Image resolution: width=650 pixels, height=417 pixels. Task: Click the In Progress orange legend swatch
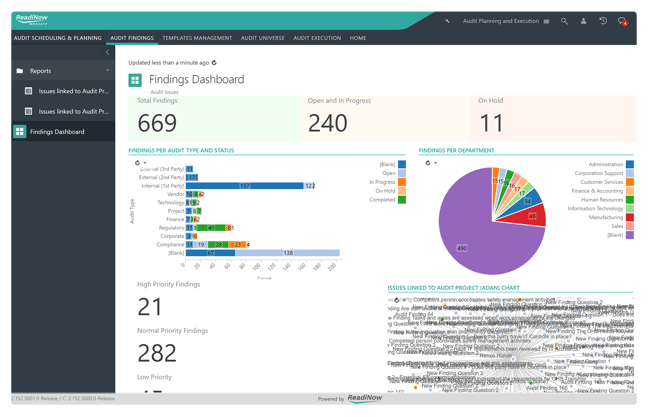pos(402,182)
